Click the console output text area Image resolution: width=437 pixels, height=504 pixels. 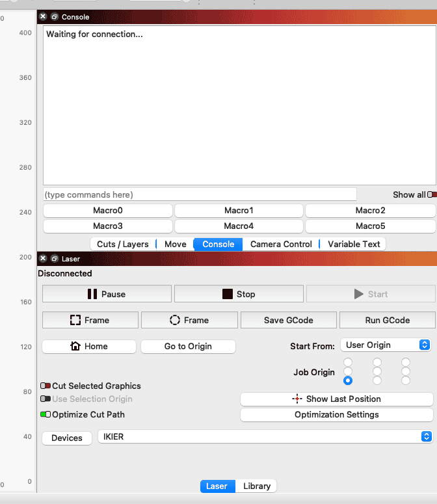point(239,105)
